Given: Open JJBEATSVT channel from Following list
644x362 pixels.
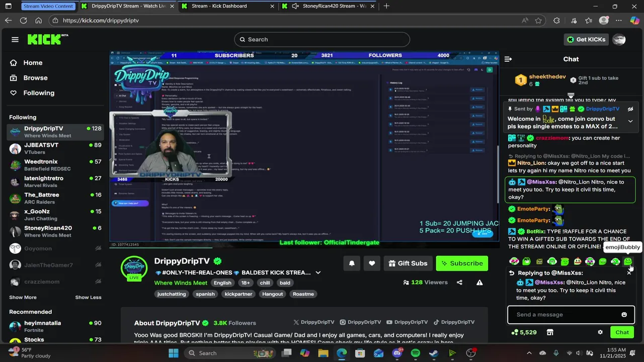Looking at the screenshot, I should tap(56, 148).
